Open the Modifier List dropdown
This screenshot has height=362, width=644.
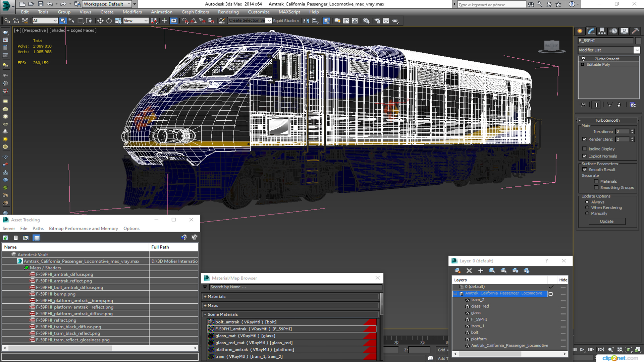(637, 50)
